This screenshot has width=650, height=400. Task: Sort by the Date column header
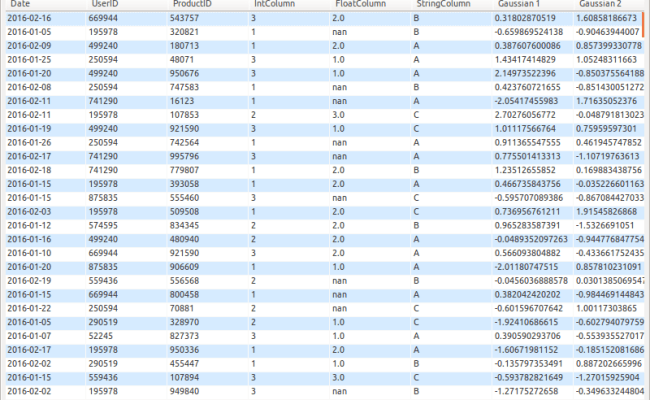coord(20,4)
